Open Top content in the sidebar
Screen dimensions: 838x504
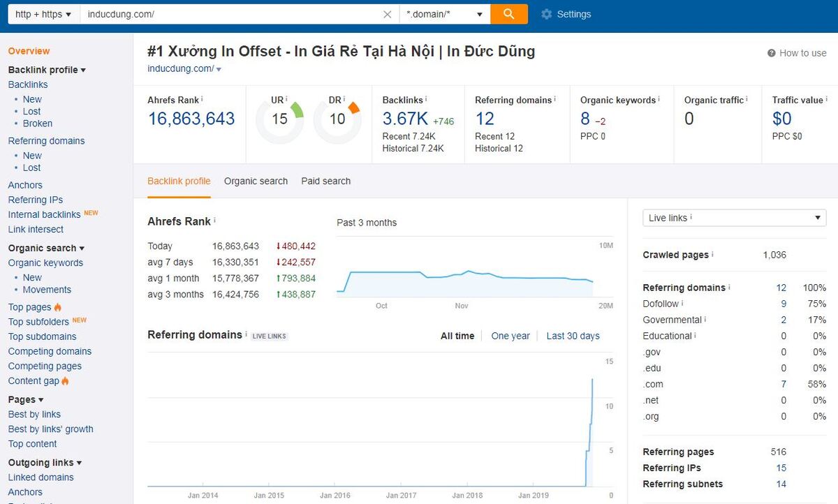pos(32,443)
